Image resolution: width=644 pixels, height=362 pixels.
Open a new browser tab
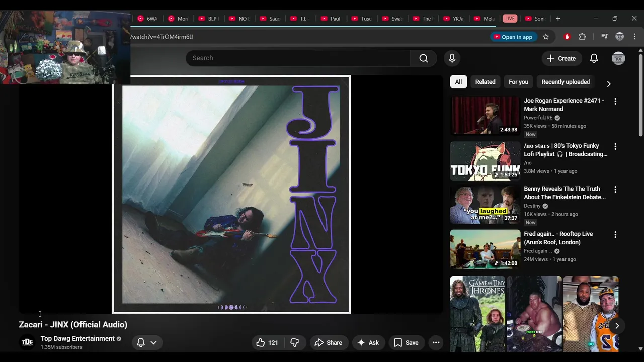tap(558, 19)
